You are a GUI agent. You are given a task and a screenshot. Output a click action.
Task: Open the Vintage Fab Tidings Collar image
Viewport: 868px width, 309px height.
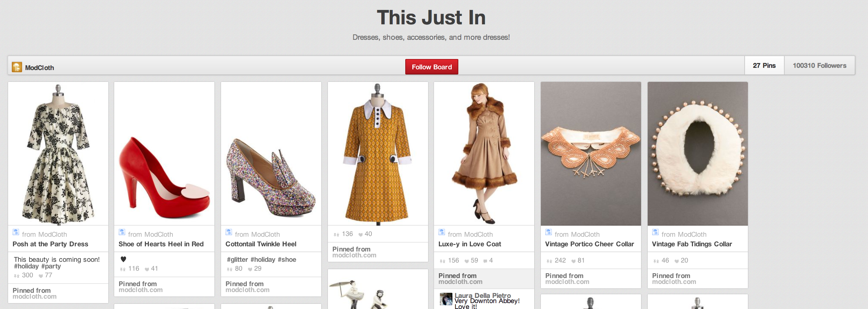coord(698,153)
